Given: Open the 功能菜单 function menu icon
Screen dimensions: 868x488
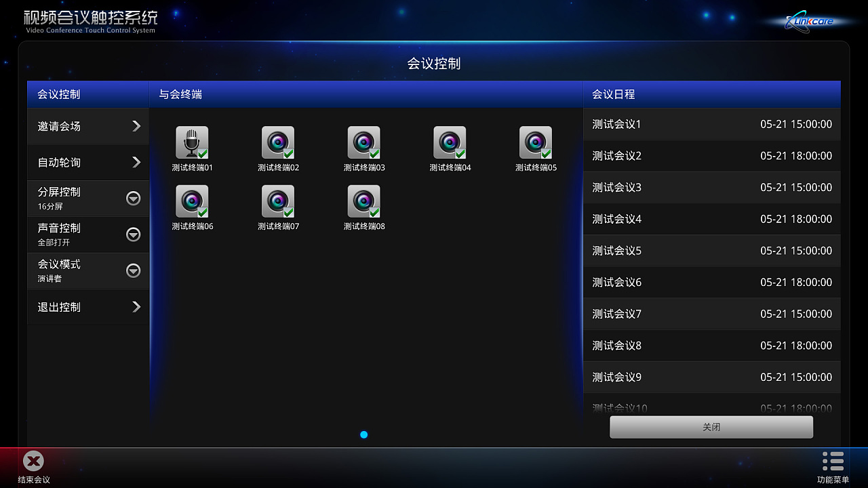Looking at the screenshot, I should click(x=833, y=461).
